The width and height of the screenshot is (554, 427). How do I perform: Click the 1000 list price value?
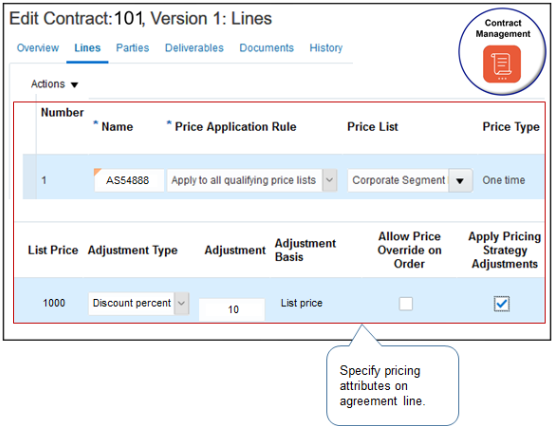click(54, 303)
